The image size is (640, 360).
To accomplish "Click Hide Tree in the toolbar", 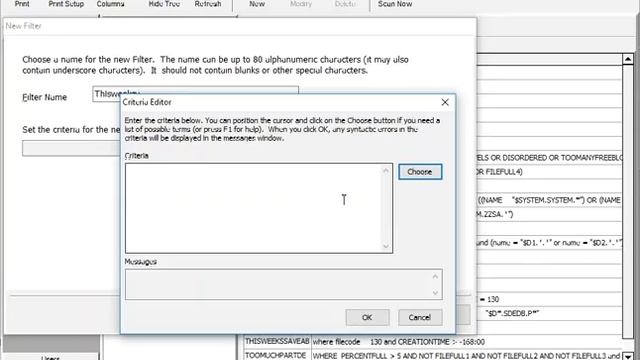I will [x=164, y=4].
